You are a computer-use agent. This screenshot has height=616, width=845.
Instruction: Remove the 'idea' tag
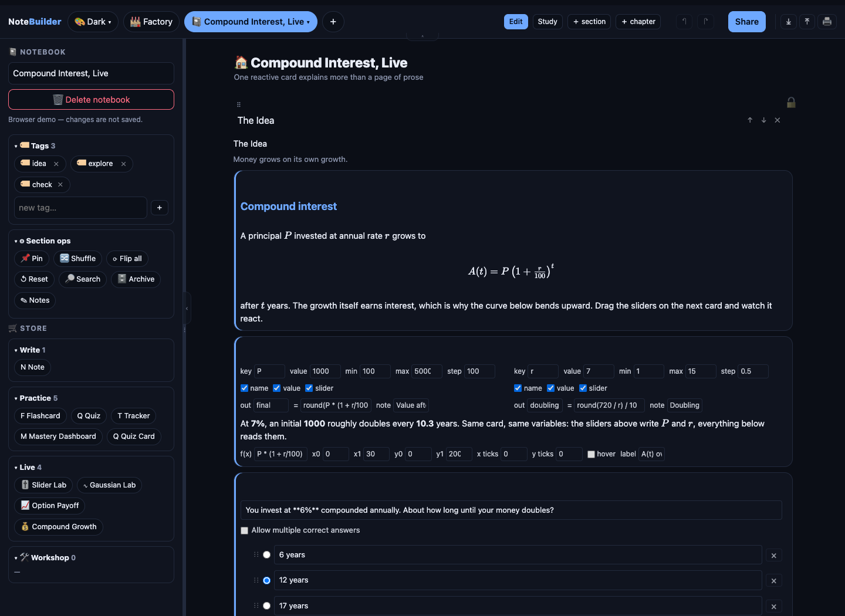pyautogui.click(x=56, y=164)
